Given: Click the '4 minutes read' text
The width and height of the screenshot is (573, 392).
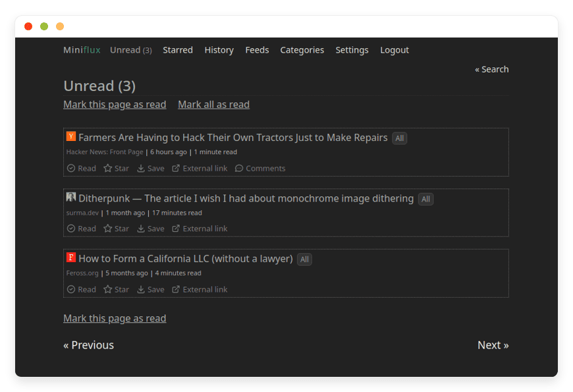Looking at the screenshot, I should click(178, 273).
